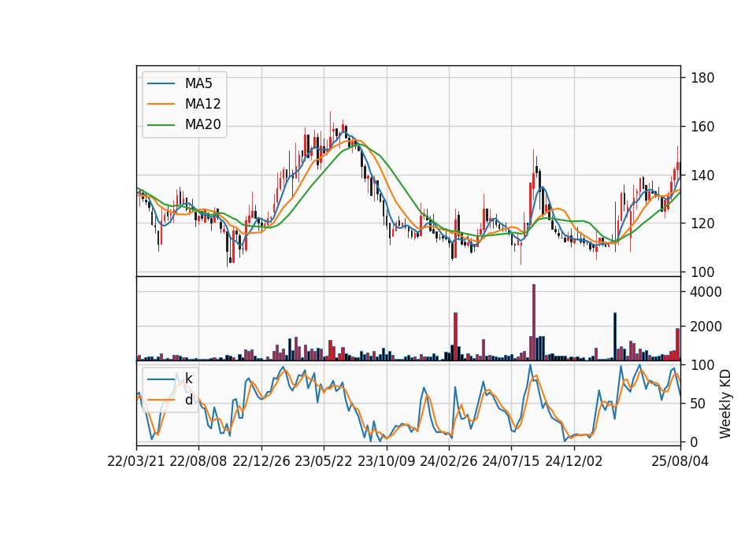Screen dimensions: 756x543
Task: Click the 180 price axis label
Action: pos(702,78)
